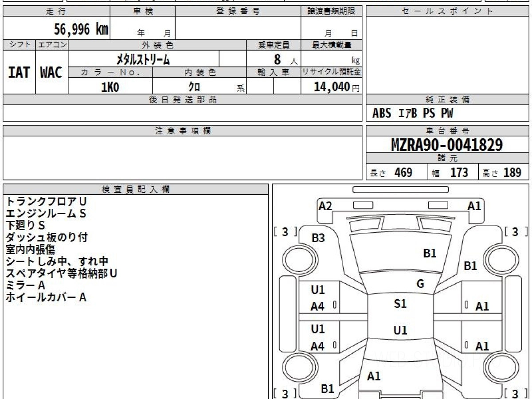Image resolution: width=532 pixels, height=399 pixels.
Task: Select the chassis number MZRA90-0041829
Action: 447,145
